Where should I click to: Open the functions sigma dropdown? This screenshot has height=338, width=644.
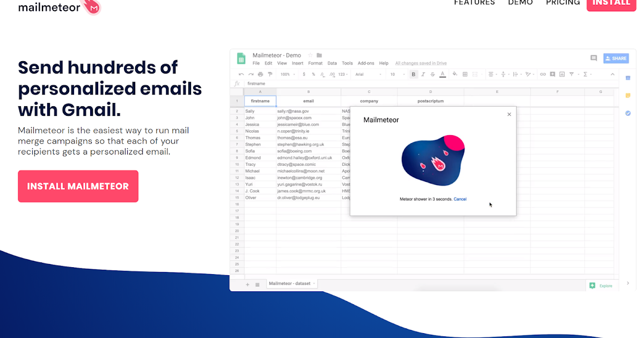point(587,74)
